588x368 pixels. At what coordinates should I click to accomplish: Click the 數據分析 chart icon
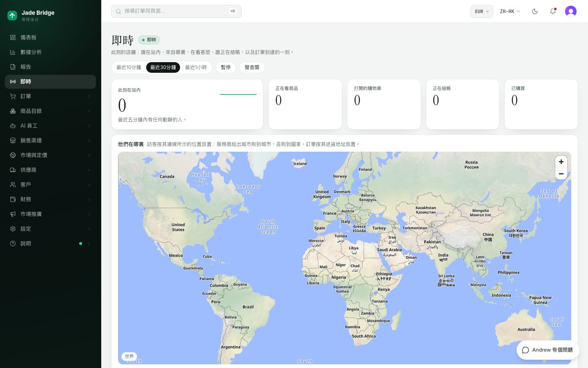13,52
